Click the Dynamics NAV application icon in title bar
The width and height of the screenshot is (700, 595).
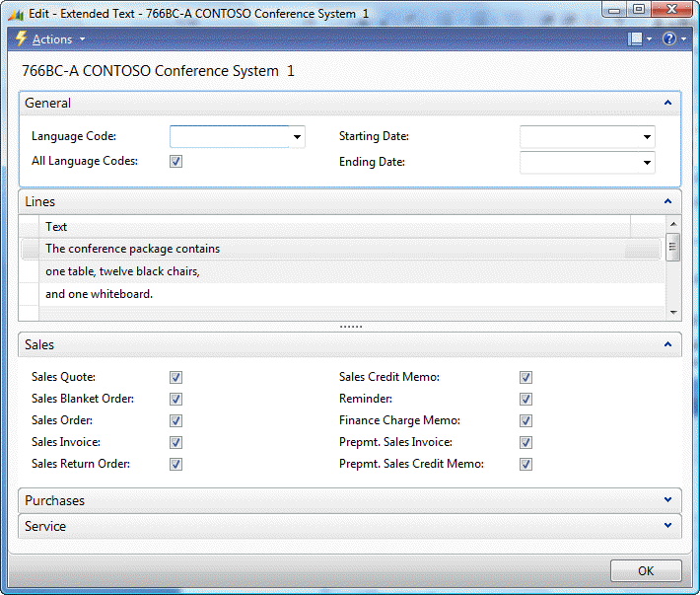pos(16,14)
